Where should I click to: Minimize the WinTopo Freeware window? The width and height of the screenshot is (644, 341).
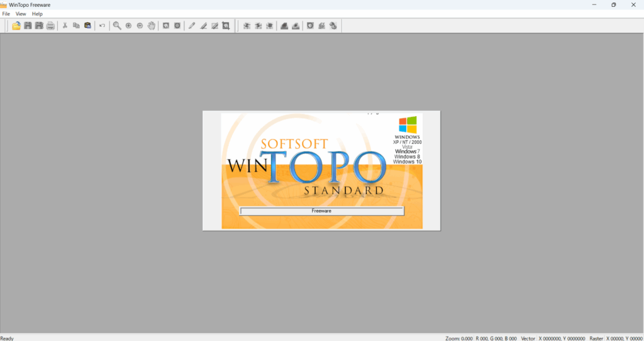point(594,5)
